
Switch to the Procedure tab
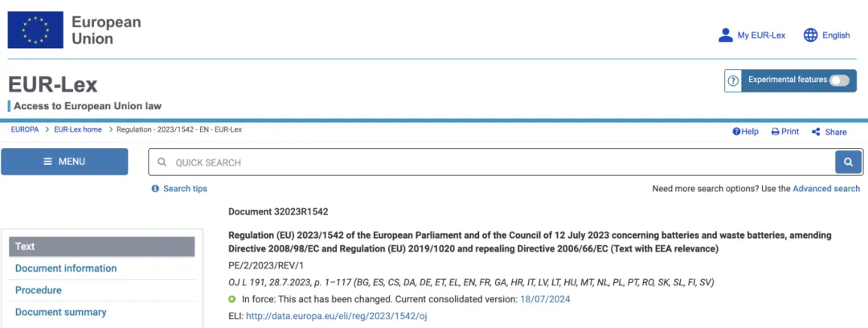[x=39, y=290]
